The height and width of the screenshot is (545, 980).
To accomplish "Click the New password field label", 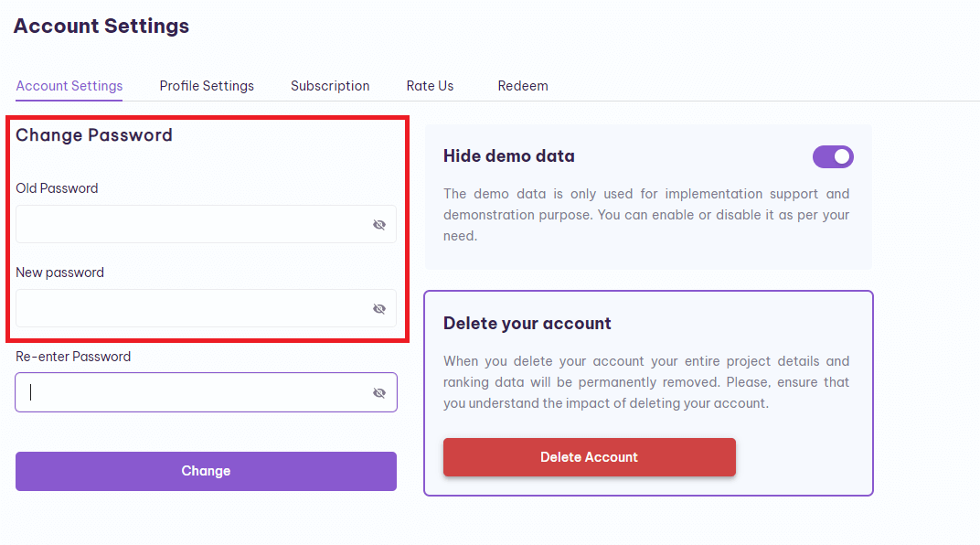I will click(x=60, y=272).
